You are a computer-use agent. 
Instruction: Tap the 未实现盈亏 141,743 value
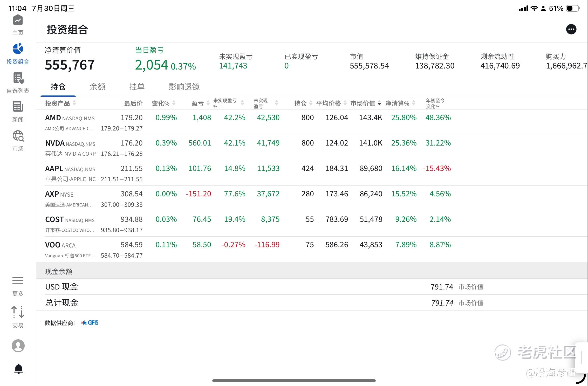233,66
